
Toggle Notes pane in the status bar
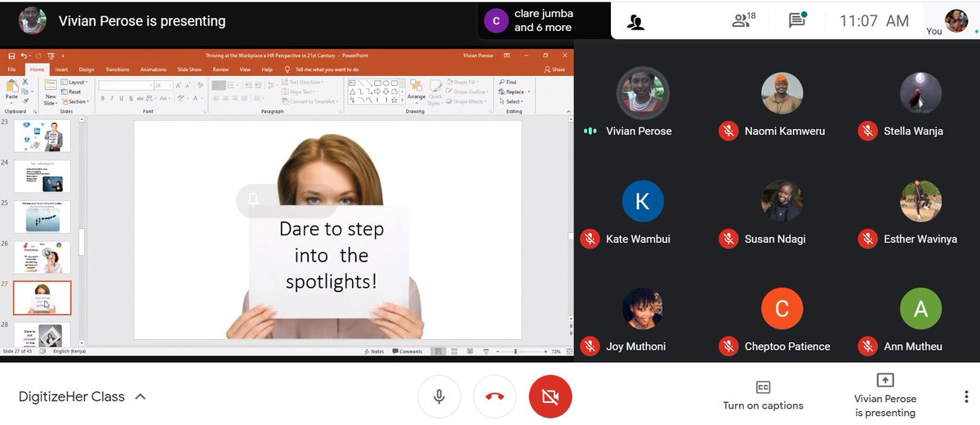(374, 351)
